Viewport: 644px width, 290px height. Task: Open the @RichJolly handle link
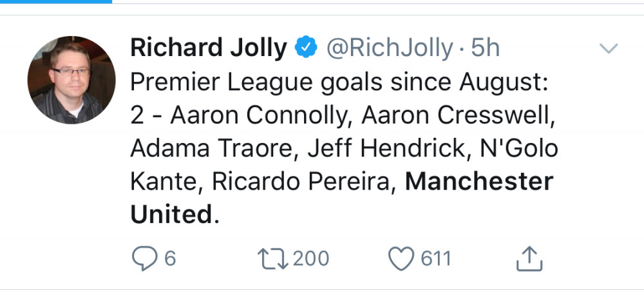(390, 48)
